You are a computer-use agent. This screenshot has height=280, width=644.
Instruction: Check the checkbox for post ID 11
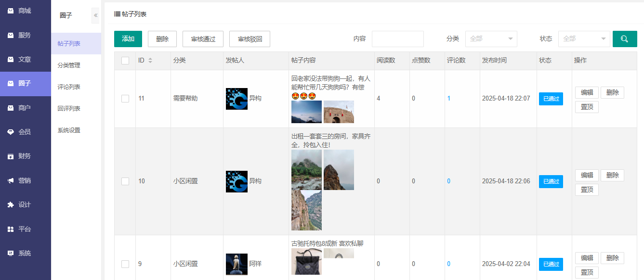[x=125, y=99]
